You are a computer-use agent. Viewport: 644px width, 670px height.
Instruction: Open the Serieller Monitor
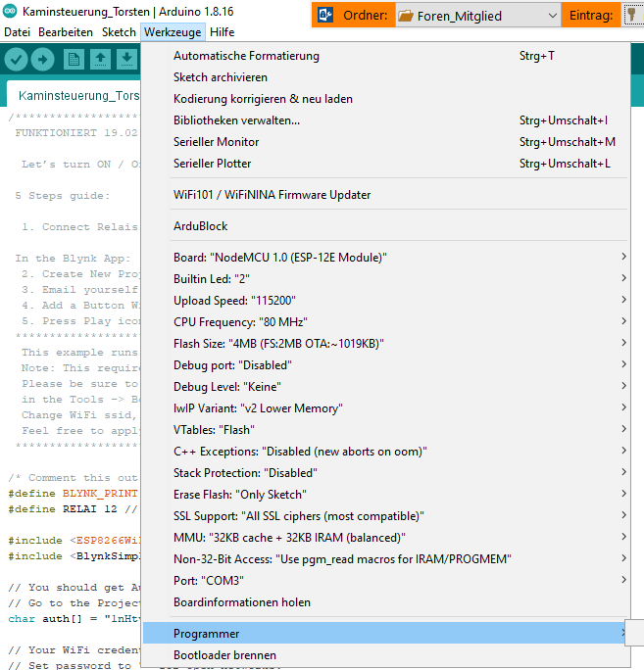pyautogui.click(x=385, y=142)
